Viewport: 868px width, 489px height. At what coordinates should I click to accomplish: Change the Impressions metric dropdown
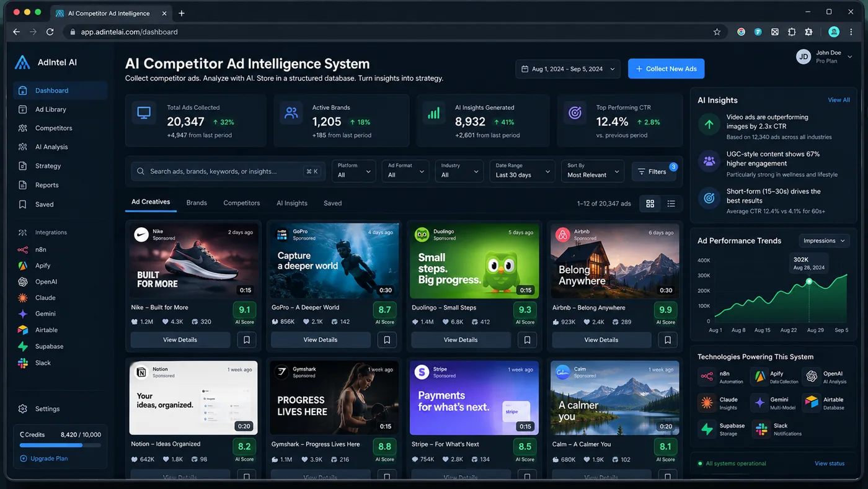(824, 241)
